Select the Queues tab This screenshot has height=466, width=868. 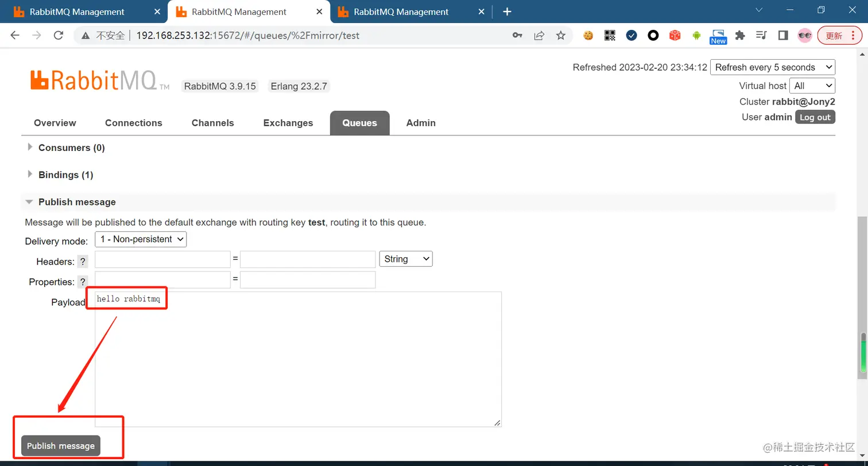pos(360,123)
